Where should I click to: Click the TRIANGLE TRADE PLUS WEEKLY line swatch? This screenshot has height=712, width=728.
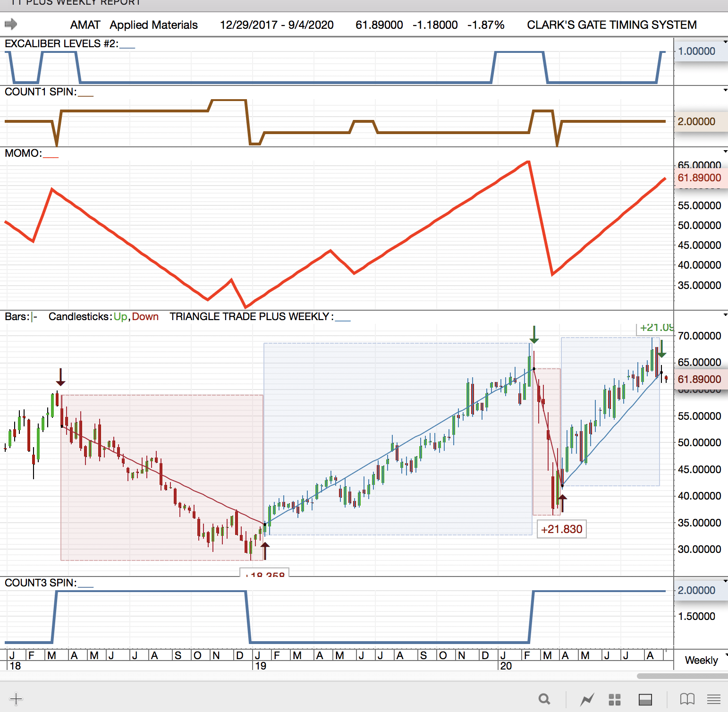click(343, 320)
